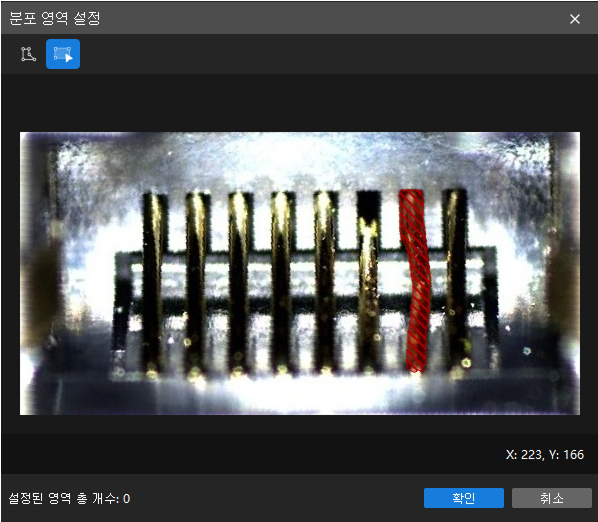This screenshot has height=522, width=598.
Task: Click the first connector pin from the left
Action: (x=154, y=282)
